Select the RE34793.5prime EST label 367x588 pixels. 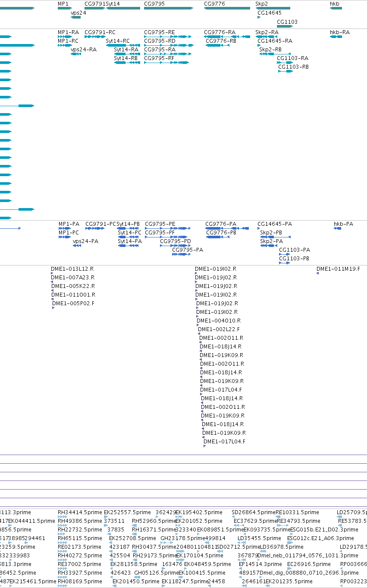(299, 521)
